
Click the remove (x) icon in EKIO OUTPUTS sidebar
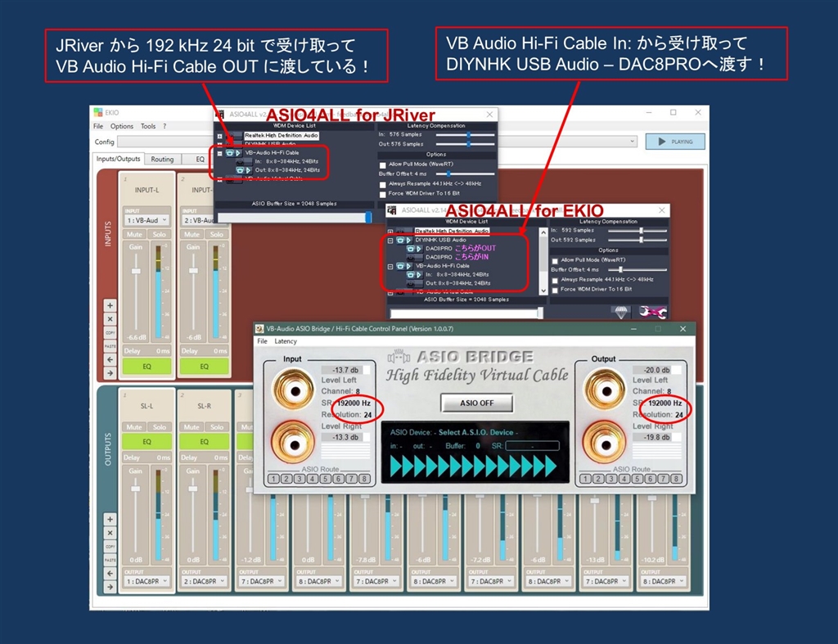pyautogui.click(x=110, y=533)
